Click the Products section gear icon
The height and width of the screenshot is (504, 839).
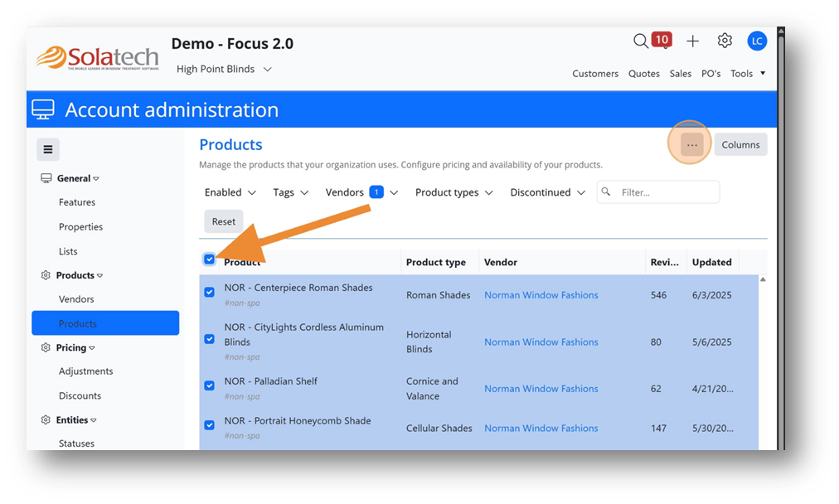[x=46, y=275]
